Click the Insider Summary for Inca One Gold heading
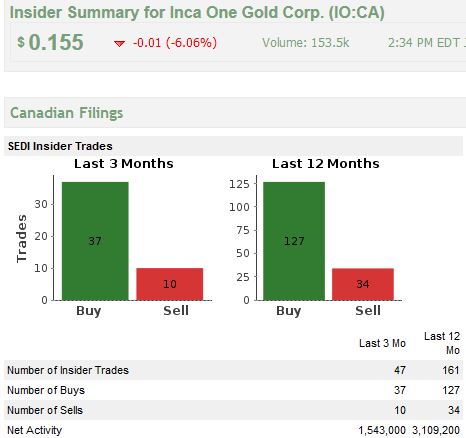Viewport: 466px width, 438px height. (197, 13)
